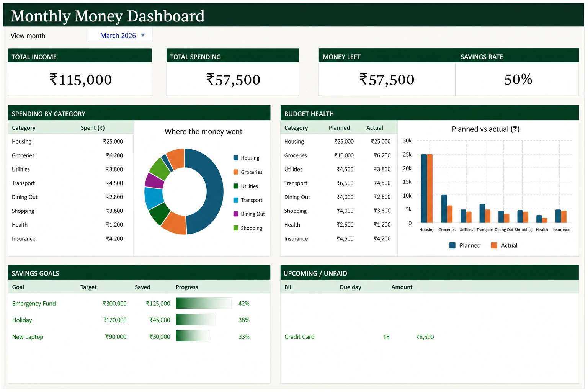The height and width of the screenshot is (392, 588).
Task: Select Groceries spent cell ₹6,200 in Spending table
Action: pos(114,155)
